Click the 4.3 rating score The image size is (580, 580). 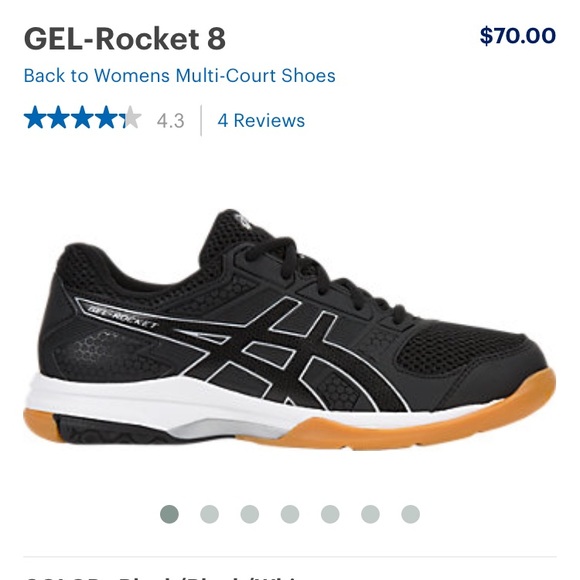pyautogui.click(x=171, y=121)
